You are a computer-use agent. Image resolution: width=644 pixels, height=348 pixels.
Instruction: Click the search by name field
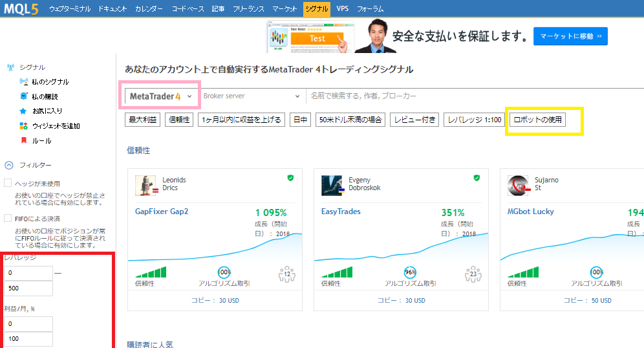pyautogui.click(x=475, y=96)
